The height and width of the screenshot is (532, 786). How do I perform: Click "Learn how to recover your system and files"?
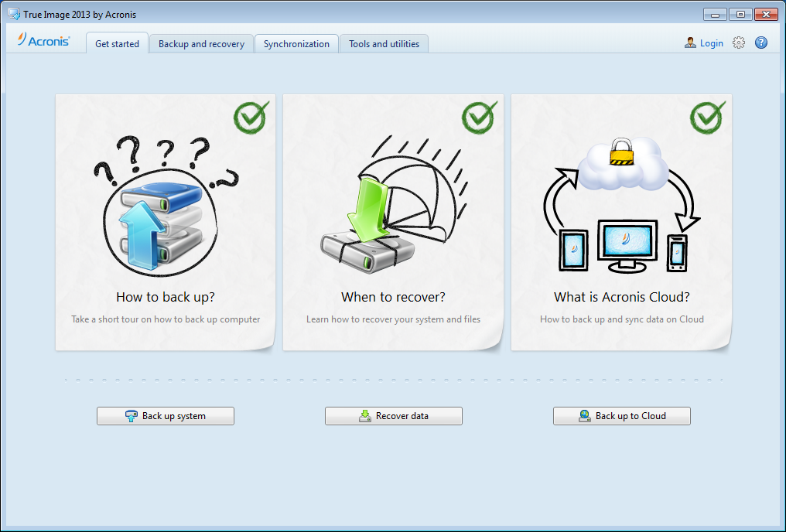tap(394, 319)
